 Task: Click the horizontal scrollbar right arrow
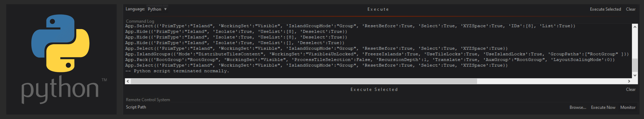tap(629, 81)
